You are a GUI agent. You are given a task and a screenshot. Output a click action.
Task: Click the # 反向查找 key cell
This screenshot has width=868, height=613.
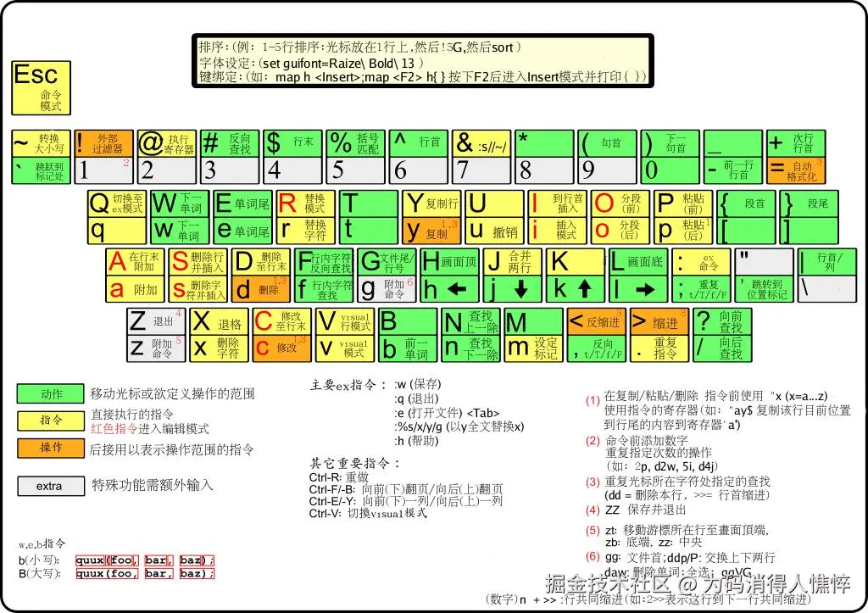pyautogui.click(x=230, y=143)
